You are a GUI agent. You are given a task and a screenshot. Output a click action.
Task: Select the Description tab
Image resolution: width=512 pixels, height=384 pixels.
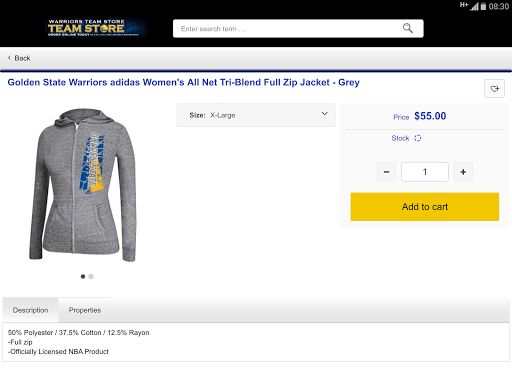click(30, 310)
